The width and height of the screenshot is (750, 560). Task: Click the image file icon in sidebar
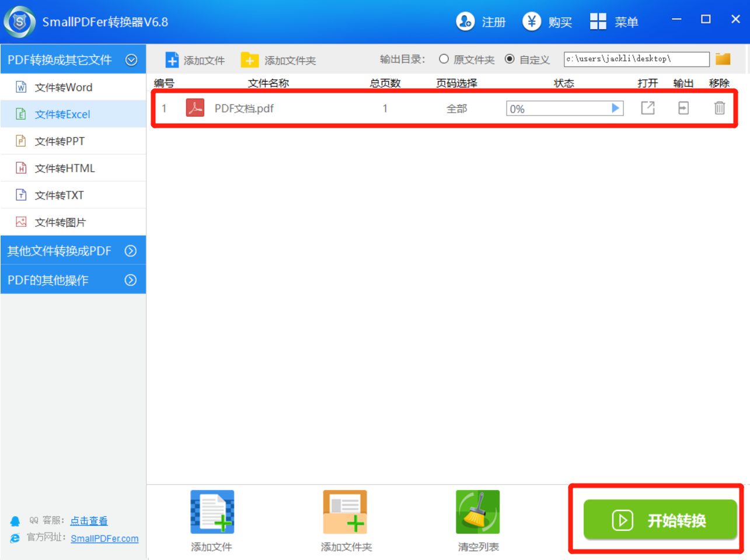21,222
